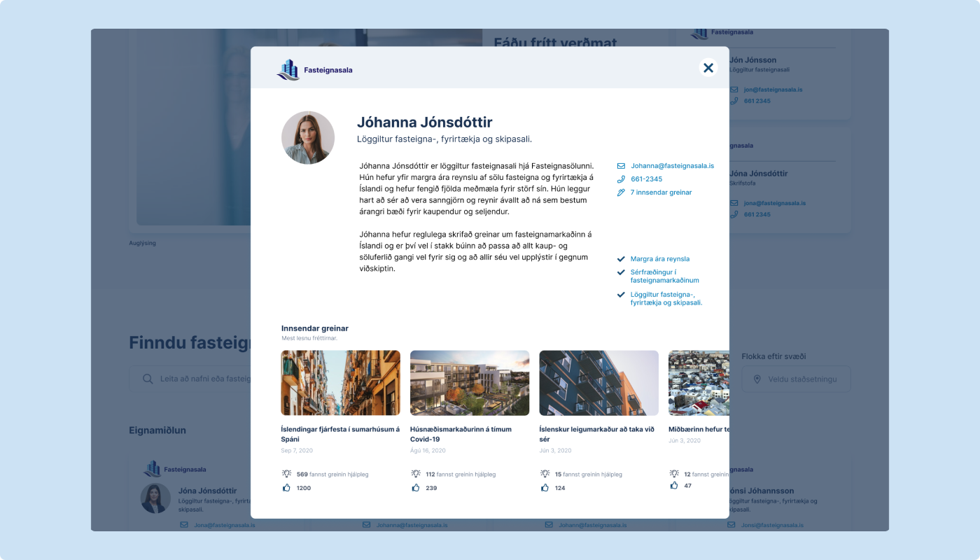The height and width of the screenshot is (560, 980).
Task: Like the article with 124 likes
Action: pos(545,488)
